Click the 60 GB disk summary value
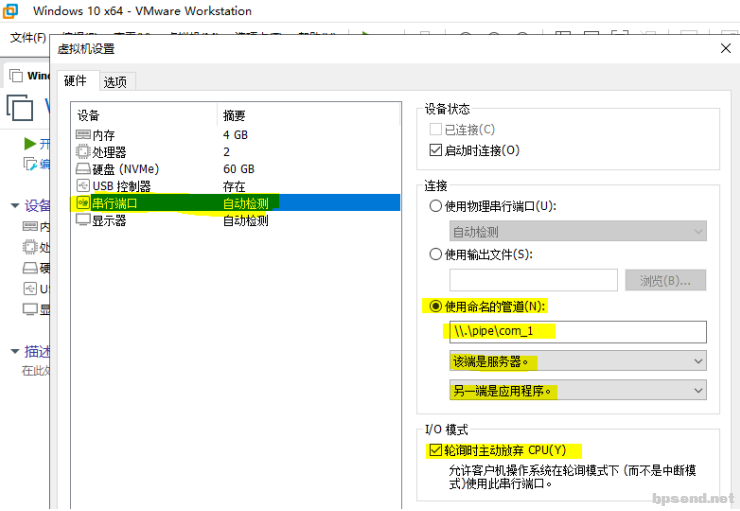740x511 pixels. (x=239, y=169)
